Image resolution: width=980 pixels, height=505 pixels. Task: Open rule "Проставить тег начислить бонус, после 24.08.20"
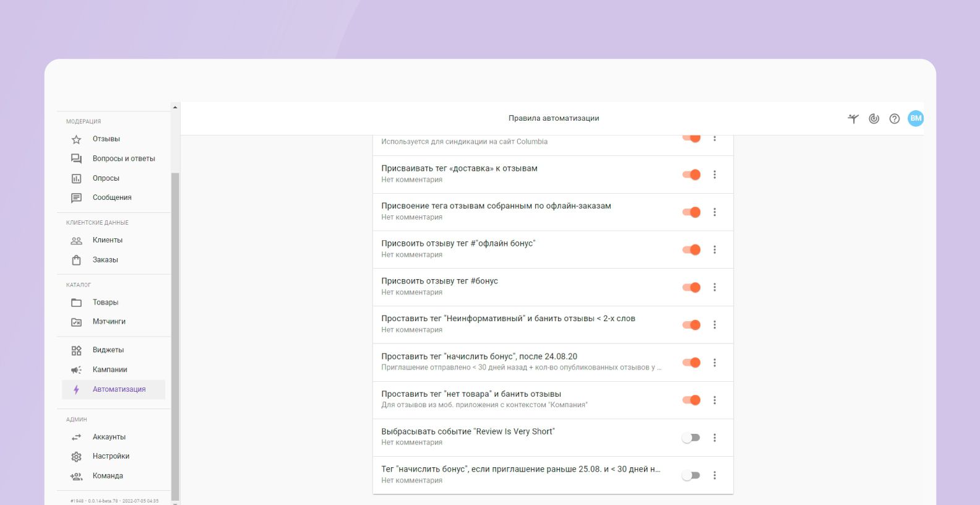479,356
